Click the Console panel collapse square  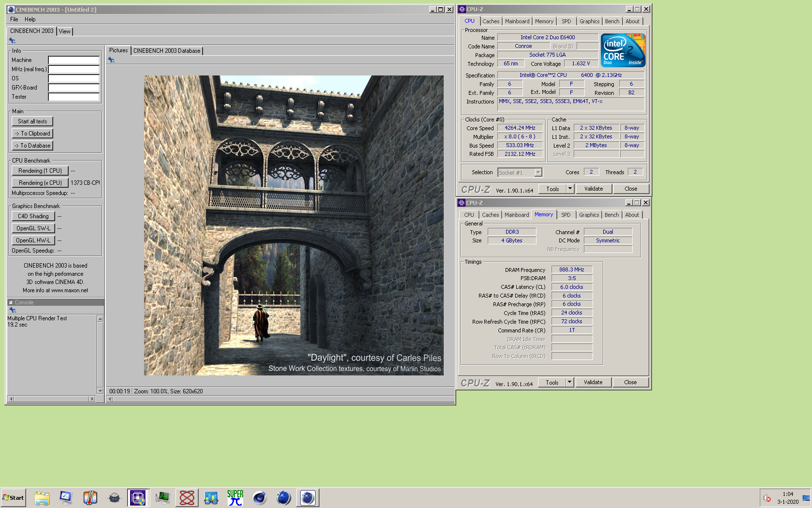click(x=11, y=302)
